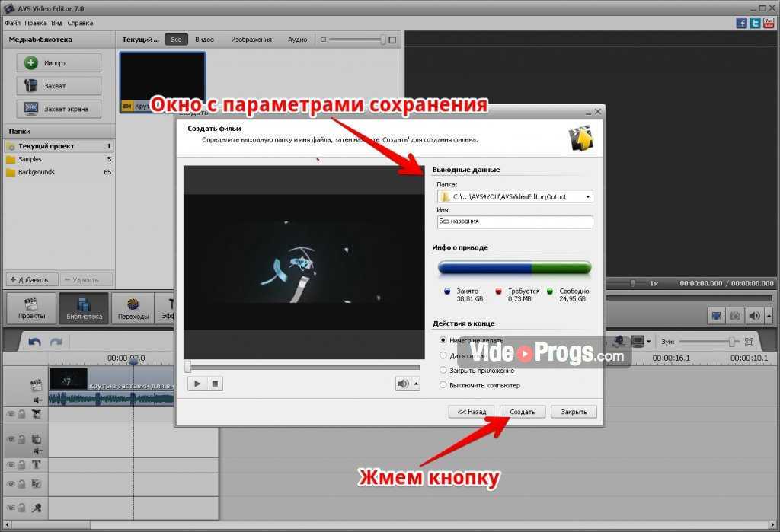Open the Библиотека panel button
Viewport: 780px width, 532px height.
pos(84,308)
